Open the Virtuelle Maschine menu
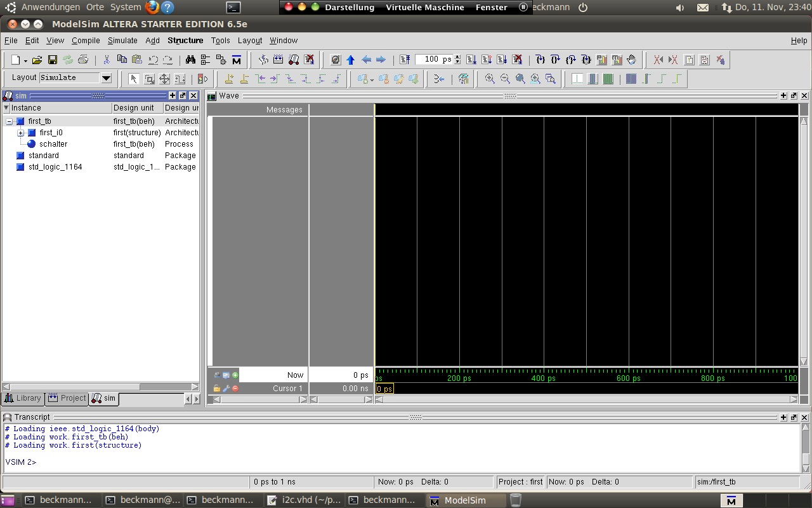Screen dimensions: 812x508 [x=425, y=7]
